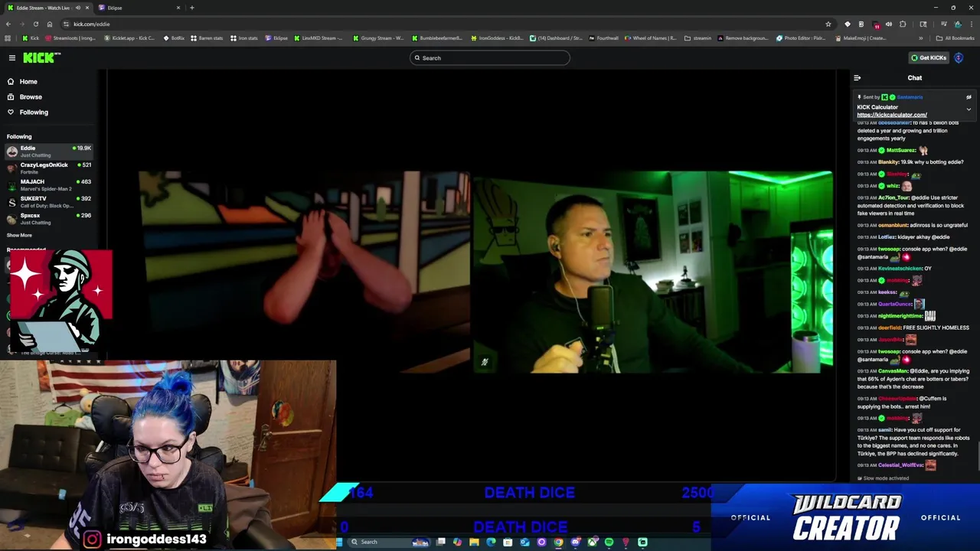The image size is (980, 551).
Task: Open the browser extensions puzzle icon
Action: click(x=903, y=24)
